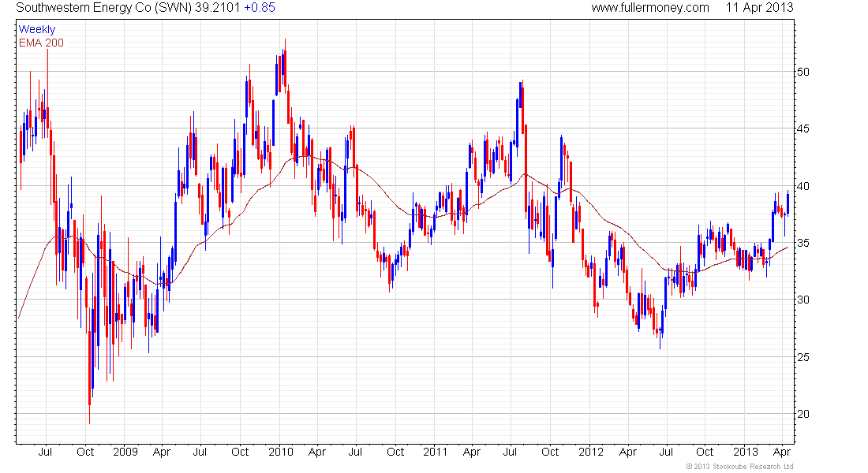Viewport: 868px width, 473px height.
Task: Click the 'EMA 200' indicator legend
Action: click(x=41, y=43)
